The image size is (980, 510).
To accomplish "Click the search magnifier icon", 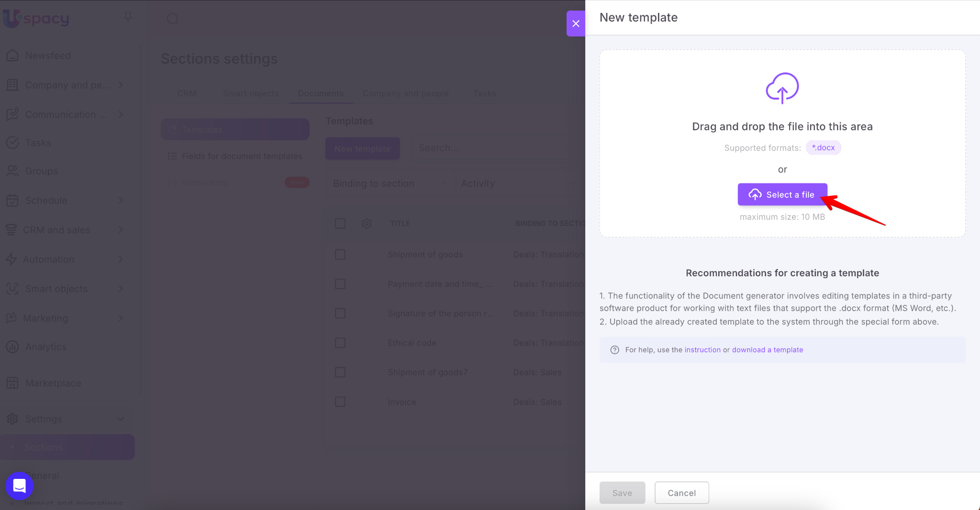I will coord(173,19).
